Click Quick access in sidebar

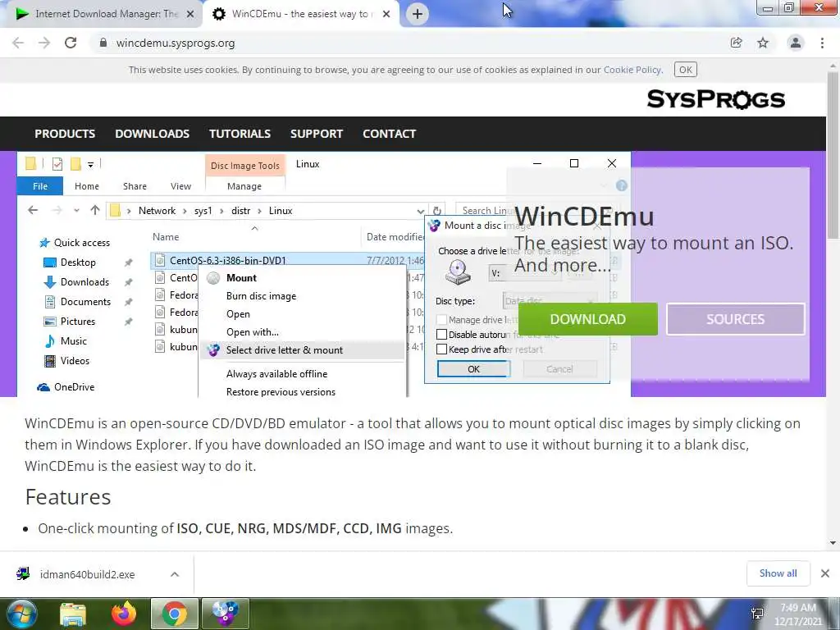point(81,243)
